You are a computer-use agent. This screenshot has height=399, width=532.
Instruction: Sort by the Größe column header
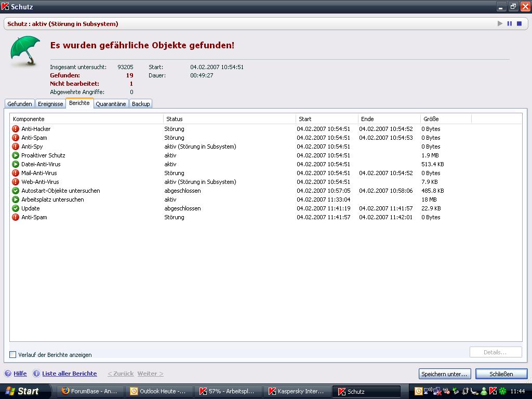point(446,119)
